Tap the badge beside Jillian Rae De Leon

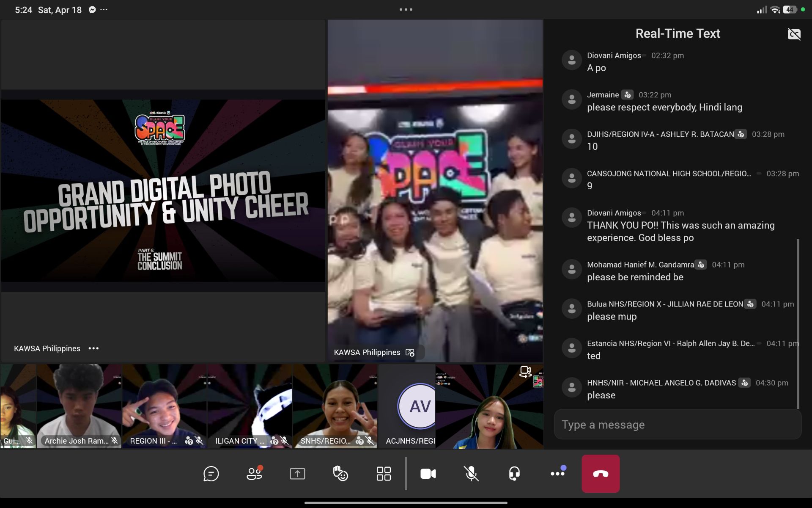pos(750,304)
